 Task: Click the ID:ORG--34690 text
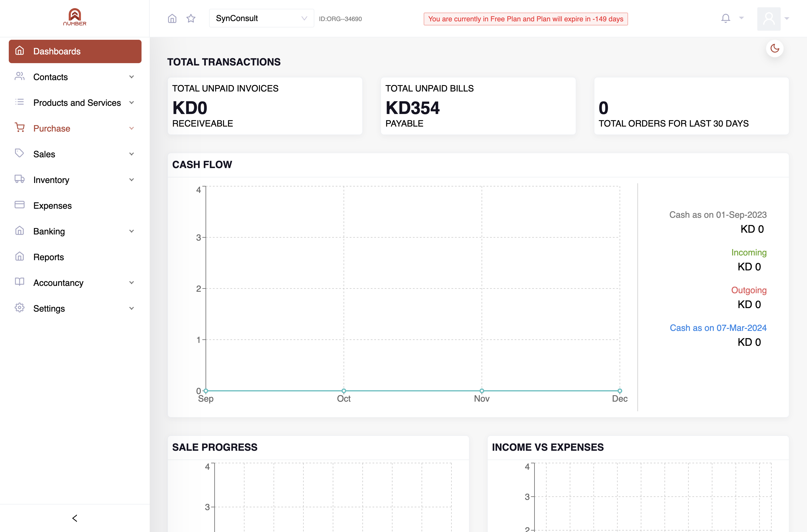click(x=340, y=19)
